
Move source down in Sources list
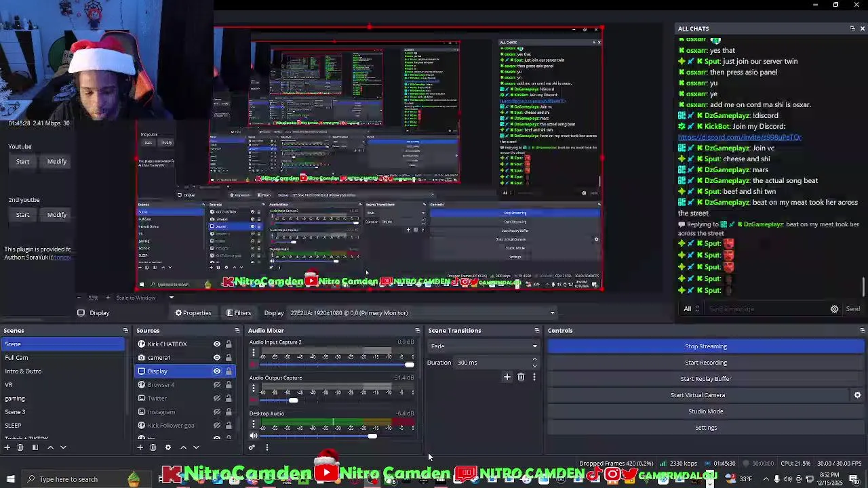coord(196,447)
